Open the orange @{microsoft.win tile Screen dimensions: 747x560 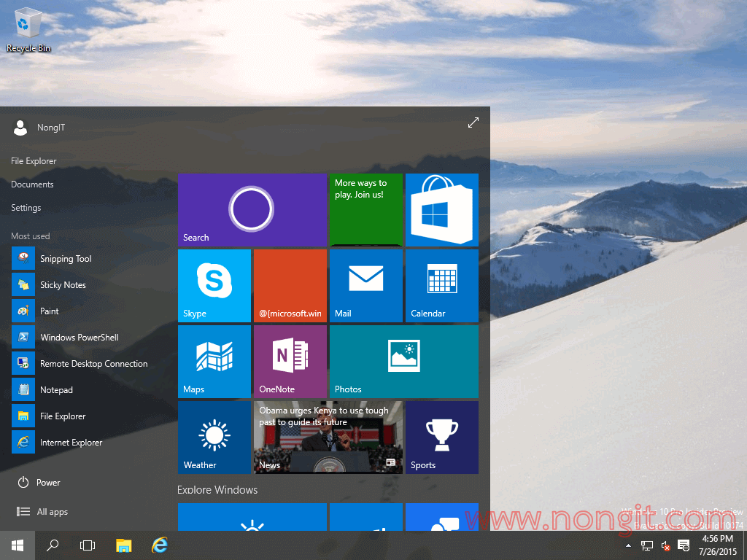290,286
